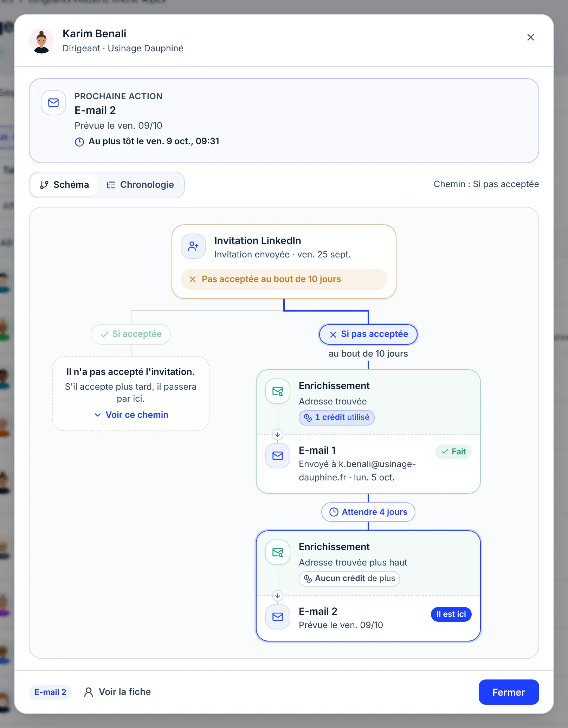Click the Fermer button
The image size is (568, 728).
coord(509,692)
